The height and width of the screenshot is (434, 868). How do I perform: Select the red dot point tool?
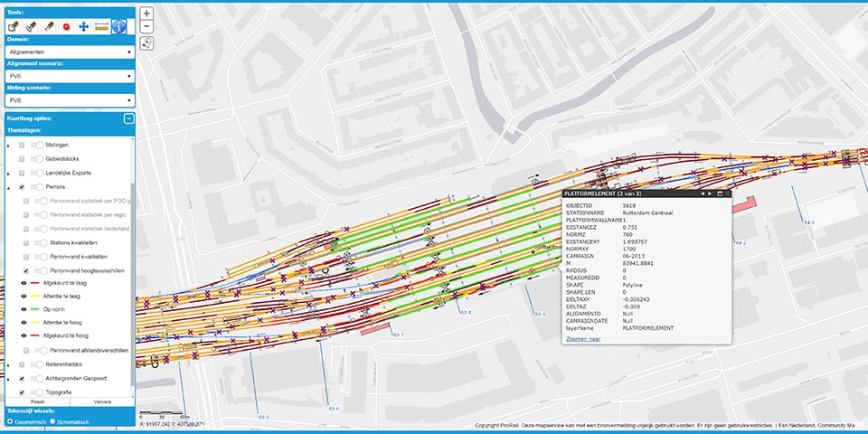[x=66, y=26]
